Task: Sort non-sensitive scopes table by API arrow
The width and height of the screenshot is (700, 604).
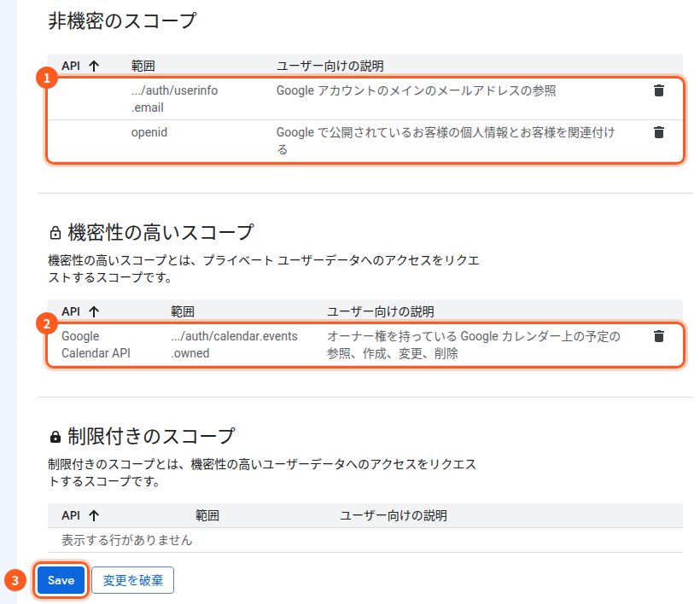Action: (x=94, y=66)
